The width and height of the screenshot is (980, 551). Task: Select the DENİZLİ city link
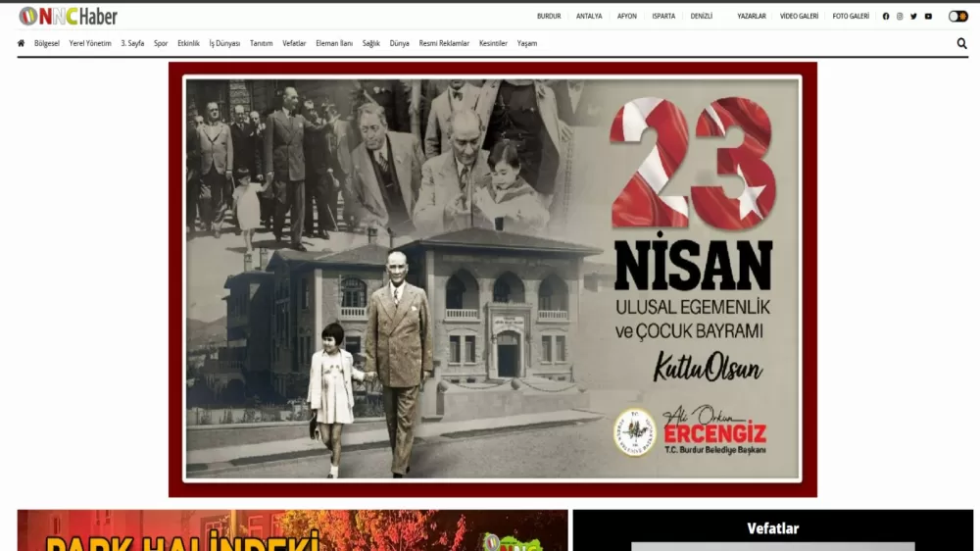tap(702, 17)
